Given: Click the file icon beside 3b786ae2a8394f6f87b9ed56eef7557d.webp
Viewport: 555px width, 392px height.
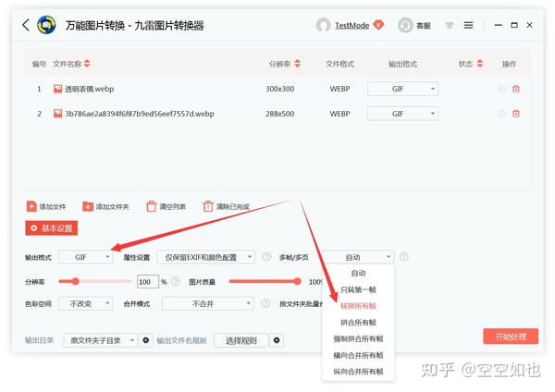Looking at the screenshot, I should 57,114.
